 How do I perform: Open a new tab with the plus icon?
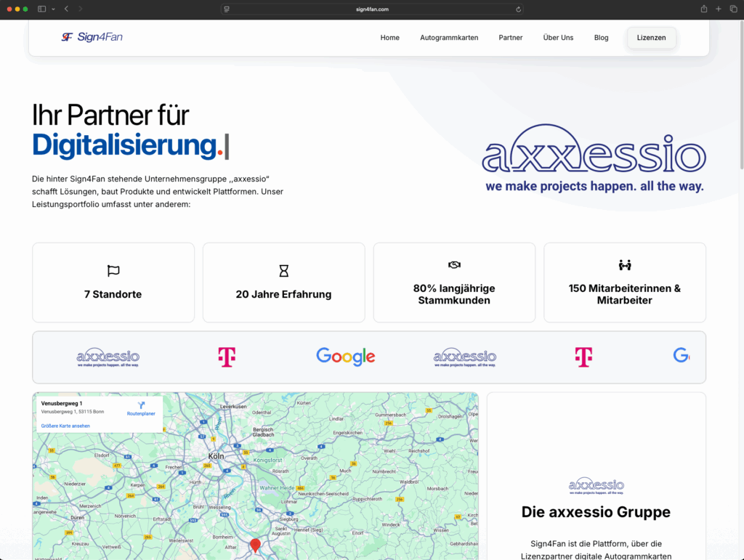pyautogui.click(x=719, y=9)
